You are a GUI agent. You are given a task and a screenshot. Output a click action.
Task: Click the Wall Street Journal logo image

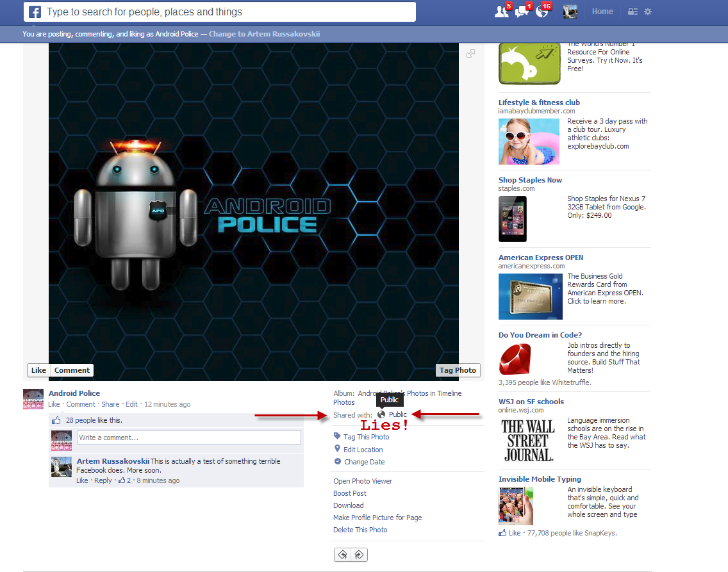[528, 440]
